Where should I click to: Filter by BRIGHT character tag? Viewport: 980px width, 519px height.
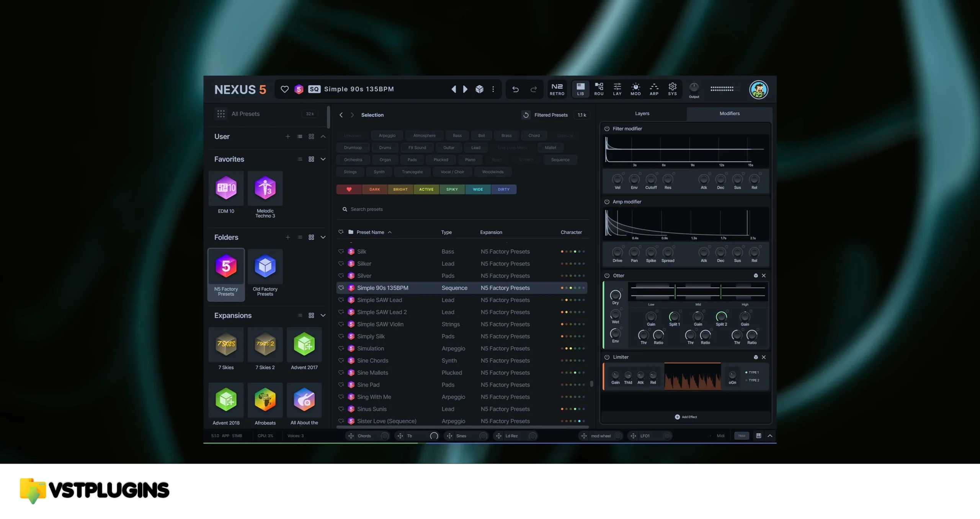[400, 189]
